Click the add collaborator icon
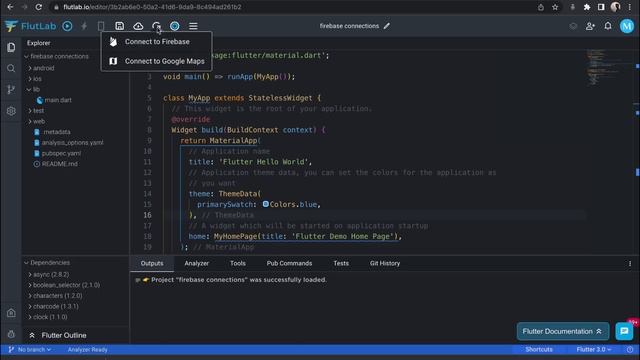The width and height of the screenshot is (640, 360). coord(590,26)
